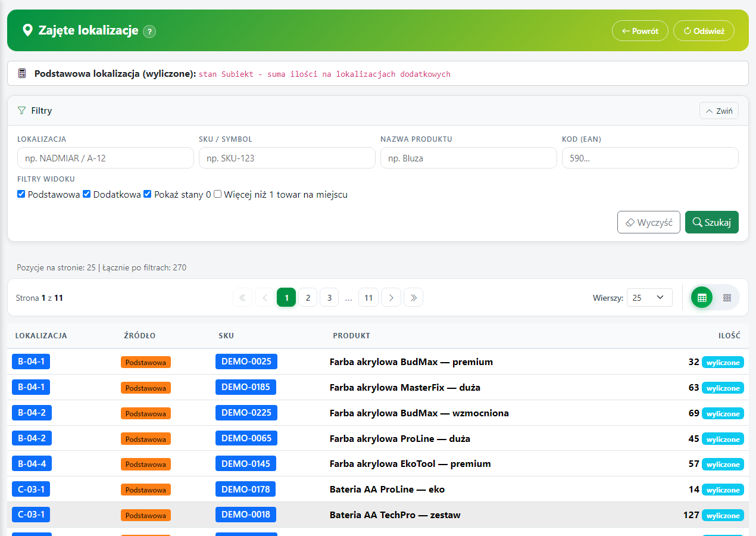Click Podstawowa badge in DEMO-0145 row
756x536 pixels.
click(146, 464)
